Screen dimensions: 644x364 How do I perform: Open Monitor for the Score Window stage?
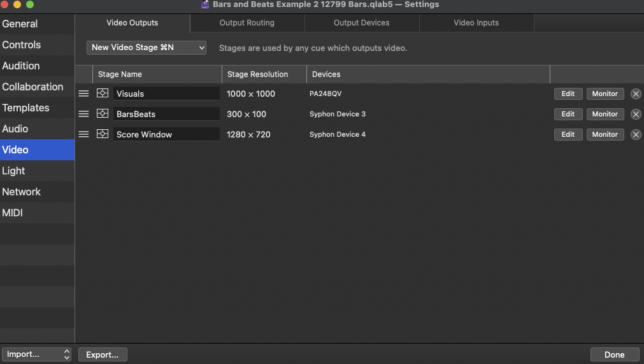click(x=605, y=134)
